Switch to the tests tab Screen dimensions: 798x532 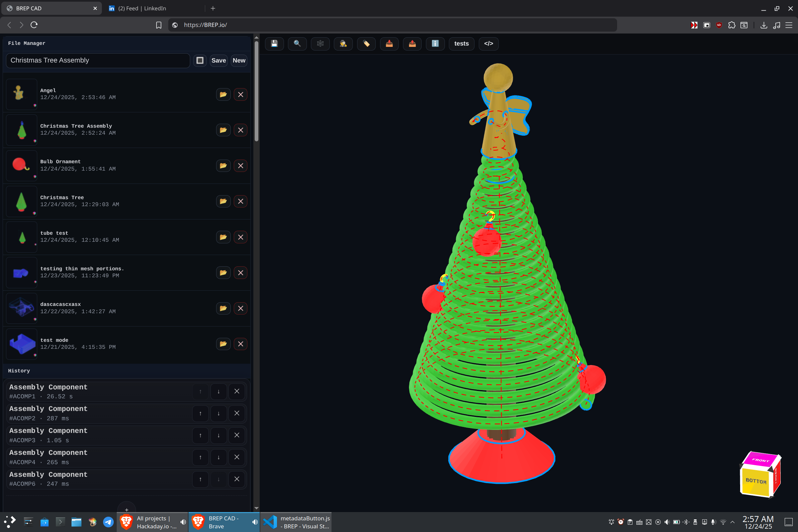point(461,44)
